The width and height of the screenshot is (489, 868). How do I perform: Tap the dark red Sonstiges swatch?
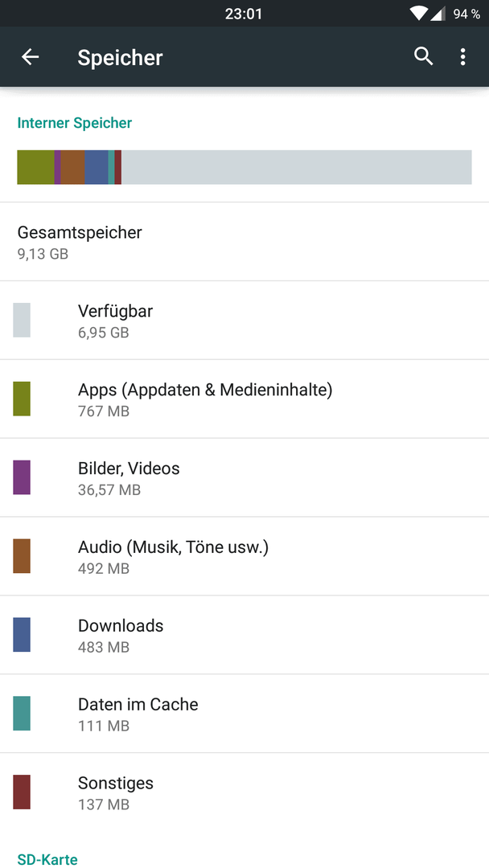click(x=22, y=792)
